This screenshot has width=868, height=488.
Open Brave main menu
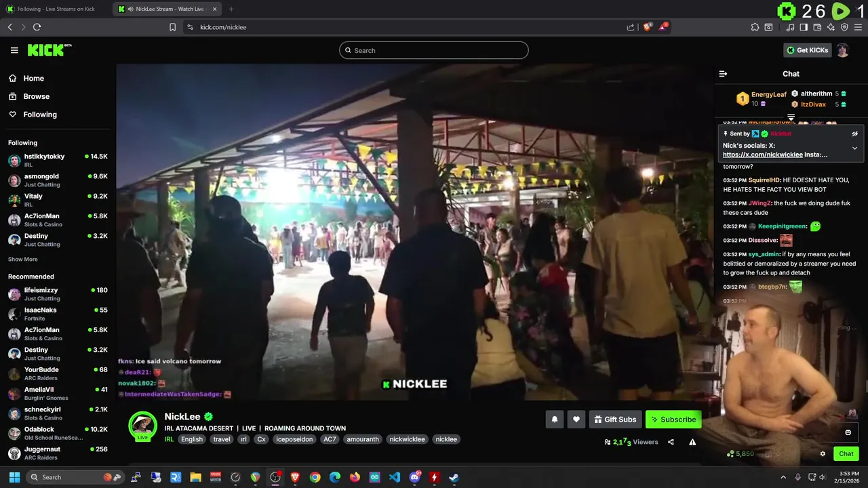pyautogui.click(x=859, y=27)
